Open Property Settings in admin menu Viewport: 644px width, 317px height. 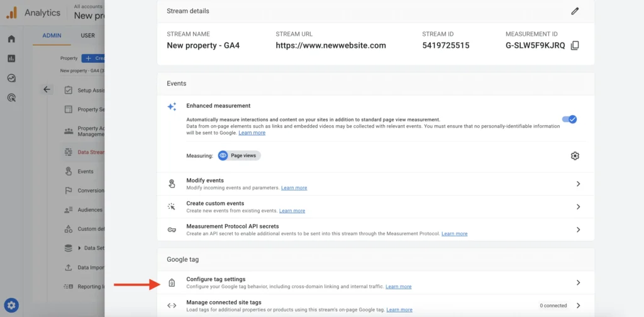pyautogui.click(x=91, y=109)
